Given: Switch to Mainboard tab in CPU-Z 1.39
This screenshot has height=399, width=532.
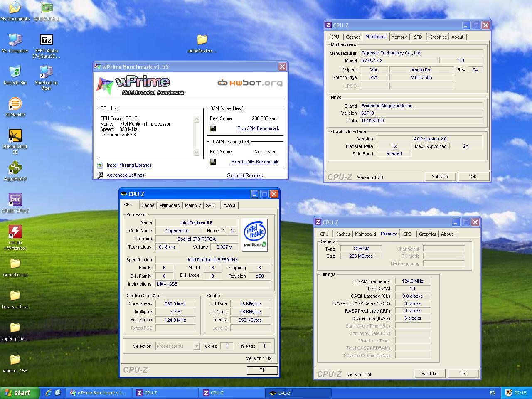Looking at the screenshot, I should (170, 205).
